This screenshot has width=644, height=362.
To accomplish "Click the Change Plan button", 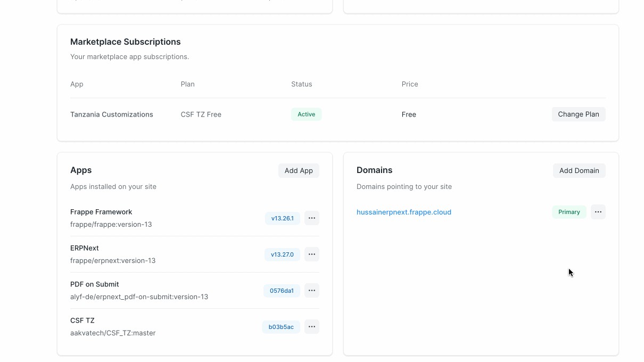I will coord(579,114).
